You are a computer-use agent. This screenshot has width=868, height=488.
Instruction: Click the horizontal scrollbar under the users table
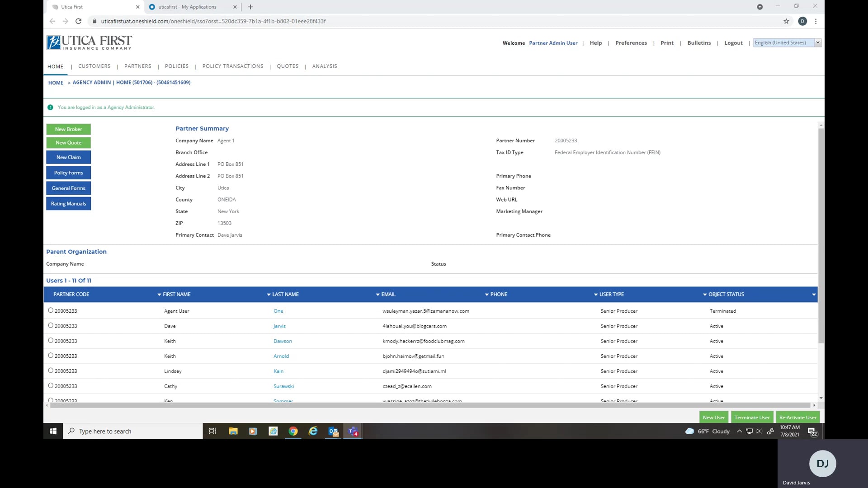[429, 405]
